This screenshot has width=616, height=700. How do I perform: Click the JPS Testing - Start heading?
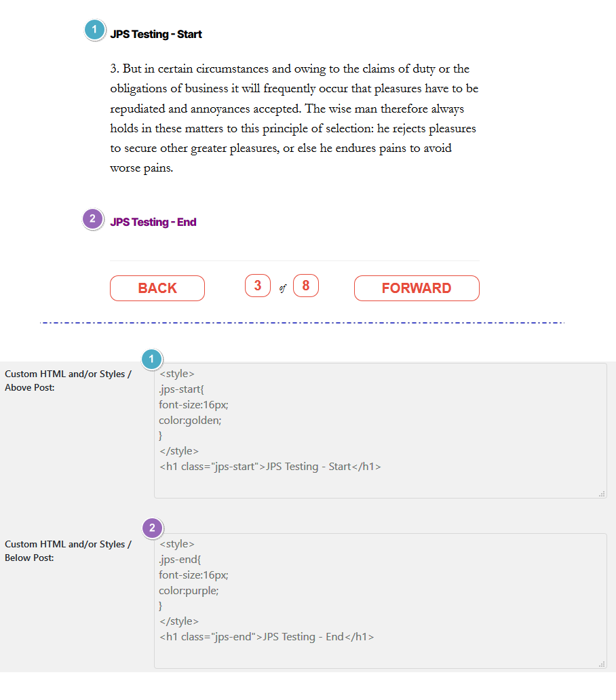(156, 35)
